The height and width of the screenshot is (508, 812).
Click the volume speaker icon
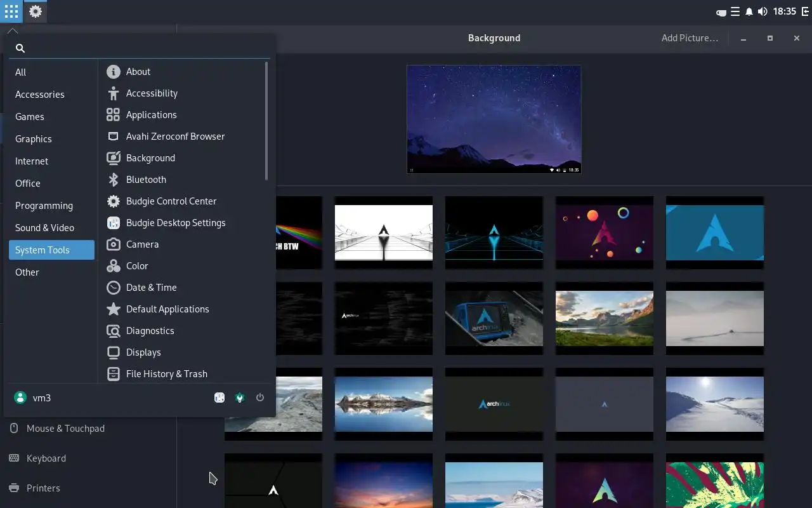[x=763, y=11]
